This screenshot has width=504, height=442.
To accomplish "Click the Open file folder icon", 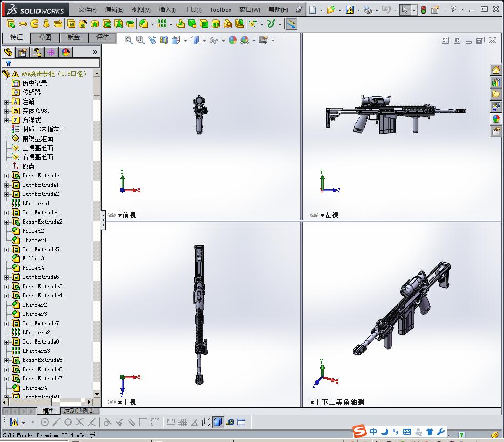I will (331, 10).
